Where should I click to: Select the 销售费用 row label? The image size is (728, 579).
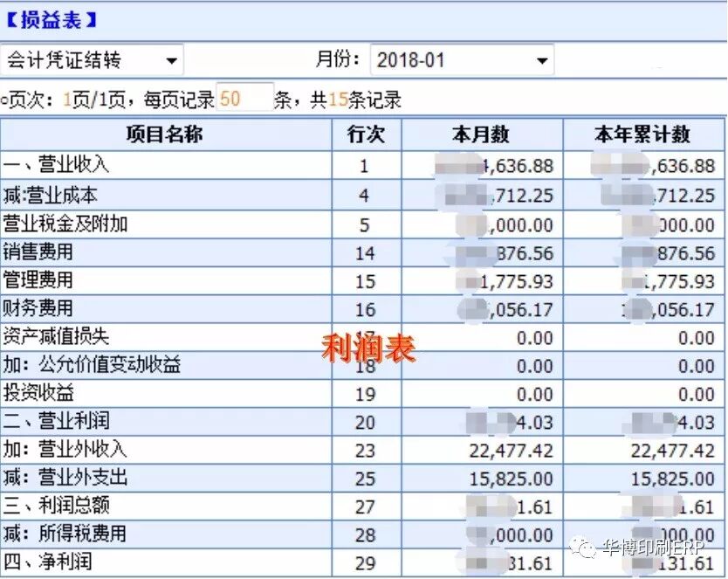[38, 252]
